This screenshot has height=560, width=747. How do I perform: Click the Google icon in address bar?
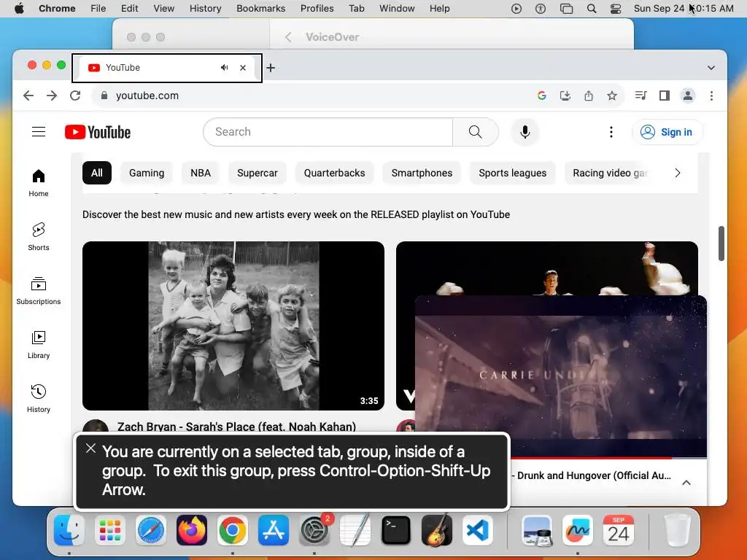click(542, 96)
